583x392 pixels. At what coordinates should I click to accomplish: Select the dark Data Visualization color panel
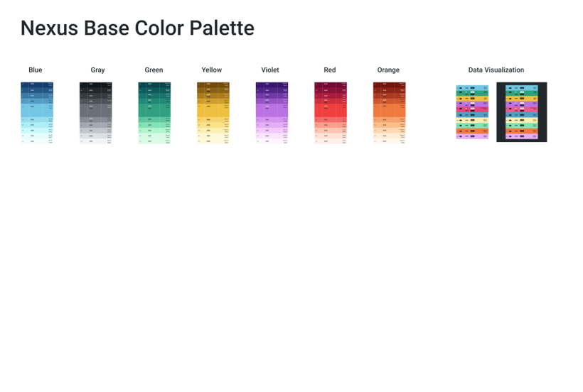[x=522, y=112]
